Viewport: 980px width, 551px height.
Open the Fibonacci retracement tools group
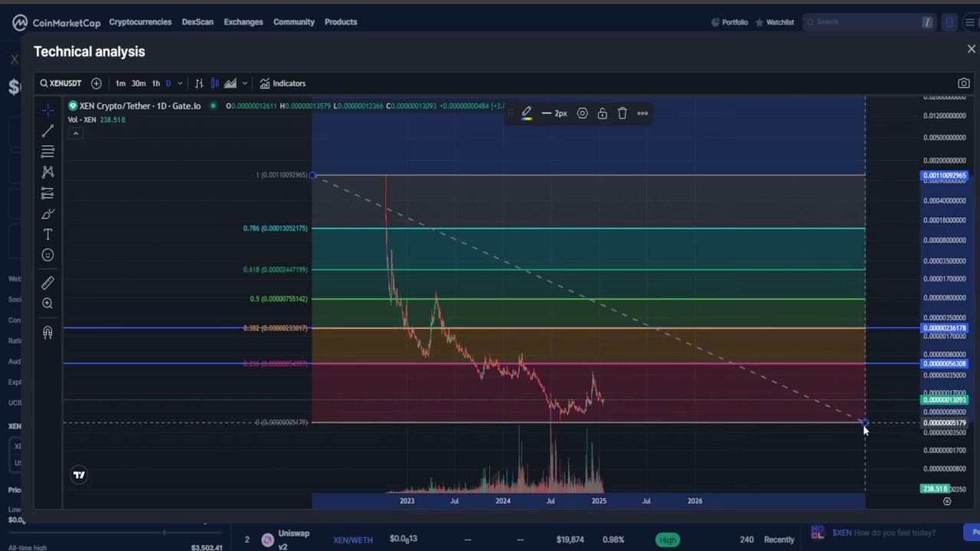point(47,152)
